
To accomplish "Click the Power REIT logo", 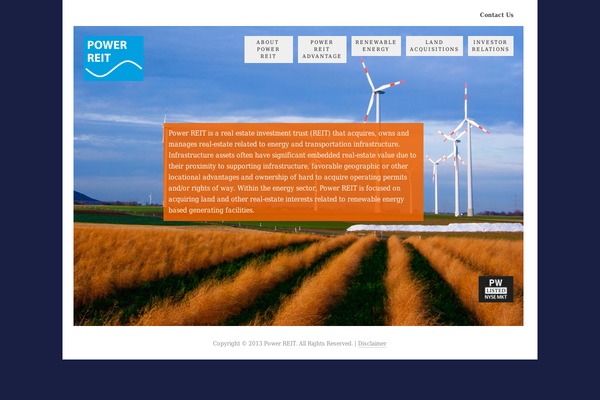I will 114,58.
